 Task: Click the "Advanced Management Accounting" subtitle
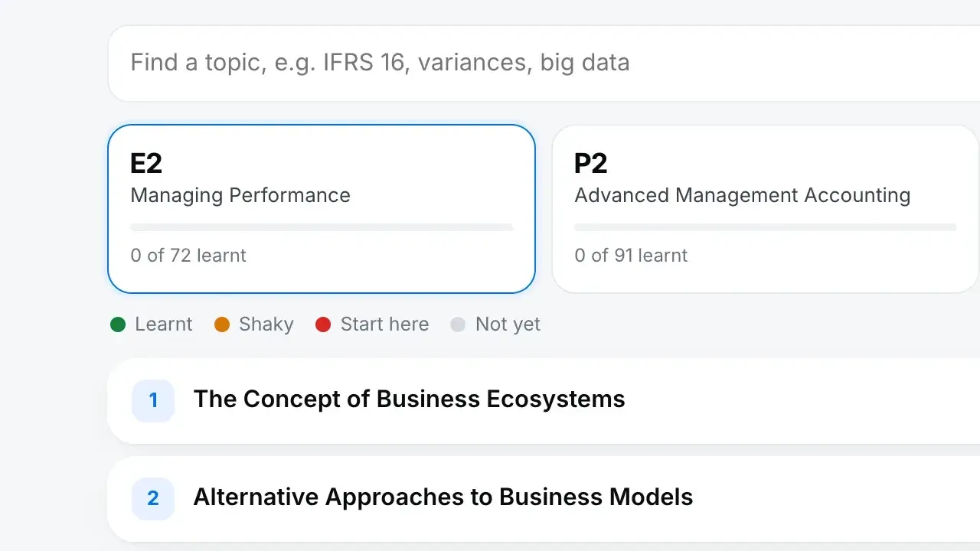tap(743, 195)
